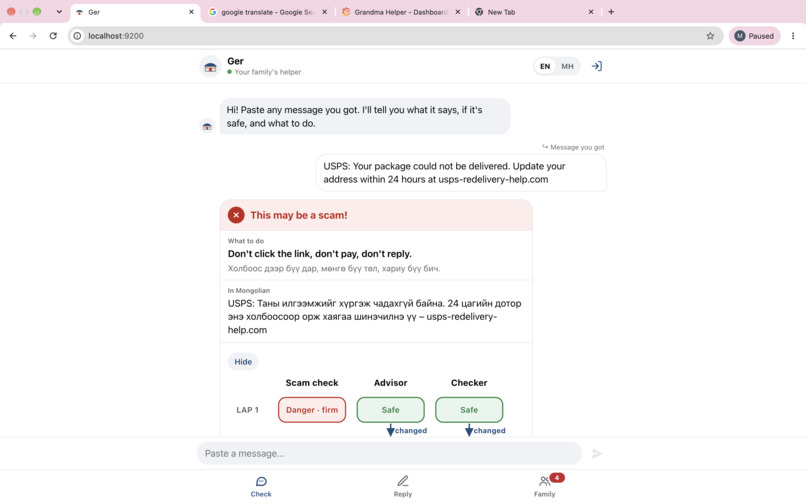Click the Advisor Safe badge in LAP 1
The width and height of the screenshot is (806, 504).
[x=391, y=410]
